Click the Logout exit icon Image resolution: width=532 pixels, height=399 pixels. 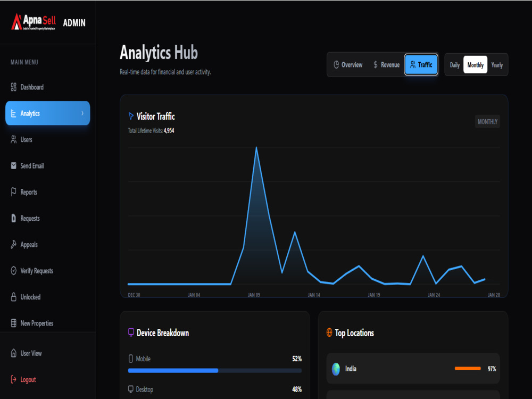coord(14,379)
